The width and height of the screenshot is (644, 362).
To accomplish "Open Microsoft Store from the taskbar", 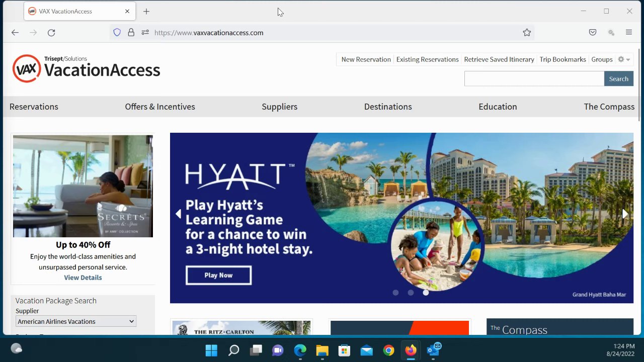I will point(344,350).
